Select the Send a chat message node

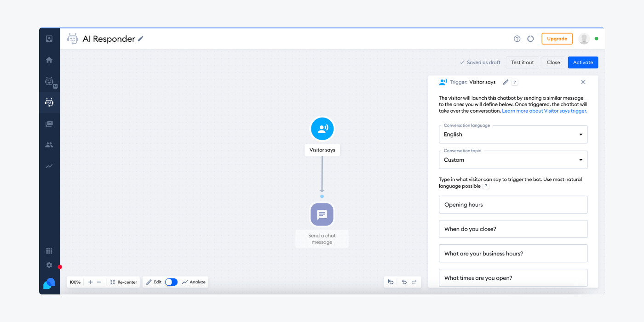[x=322, y=215]
